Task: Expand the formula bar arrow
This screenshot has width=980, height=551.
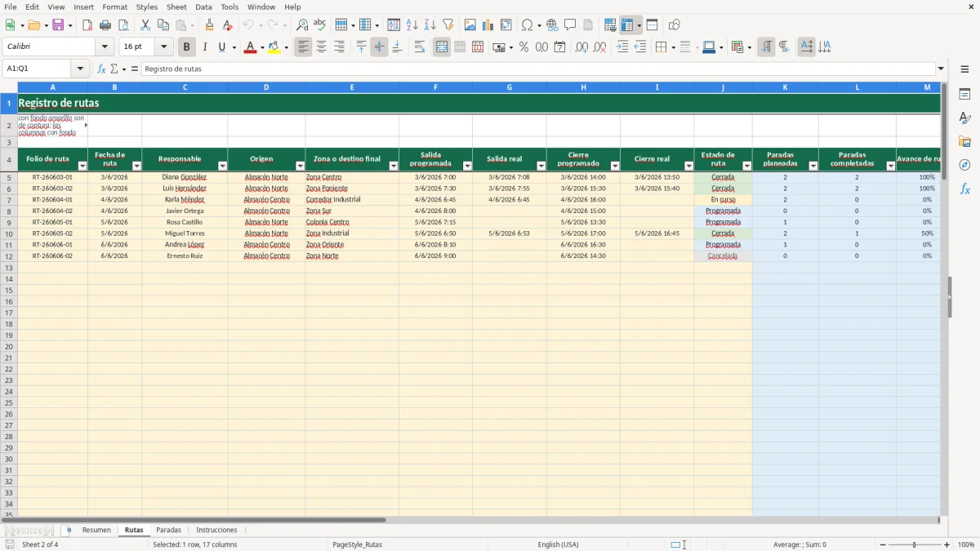Action: [941, 69]
